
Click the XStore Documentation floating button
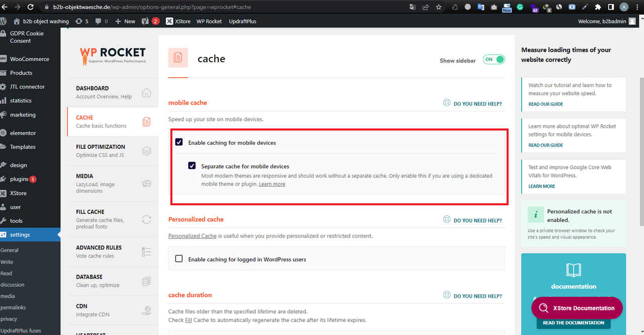pyautogui.click(x=577, y=308)
